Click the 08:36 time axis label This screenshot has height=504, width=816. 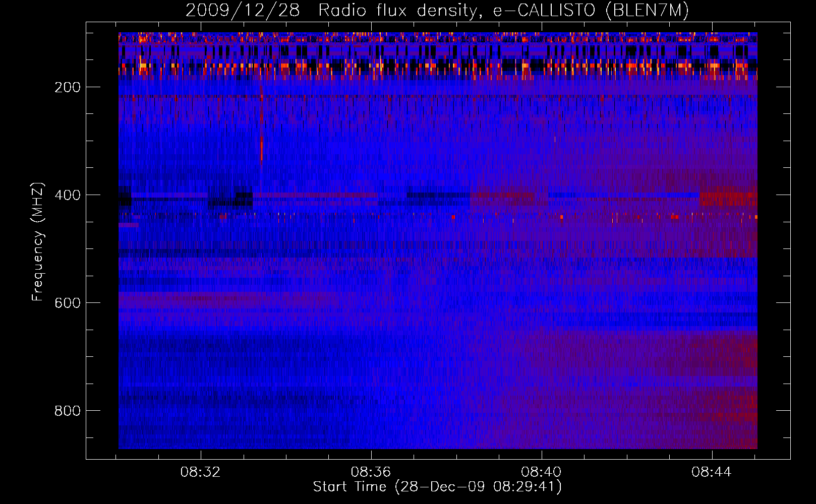coord(371,472)
